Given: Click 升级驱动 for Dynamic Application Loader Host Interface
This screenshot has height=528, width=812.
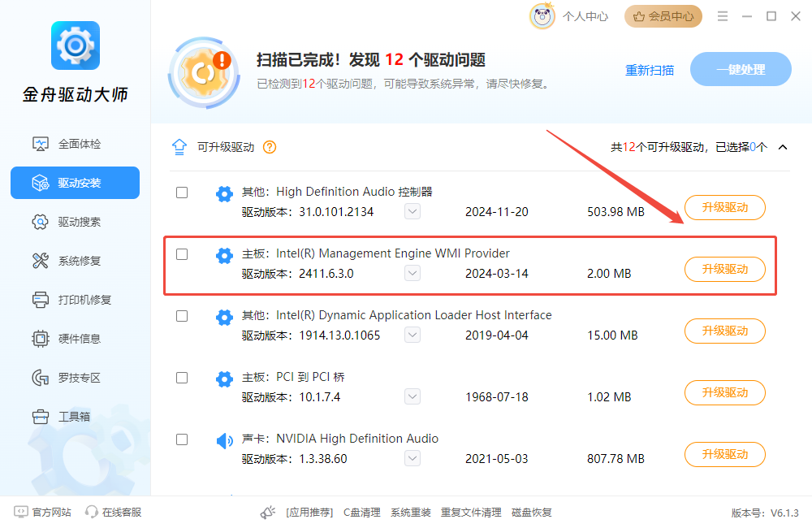Looking at the screenshot, I should click(725, 331).
